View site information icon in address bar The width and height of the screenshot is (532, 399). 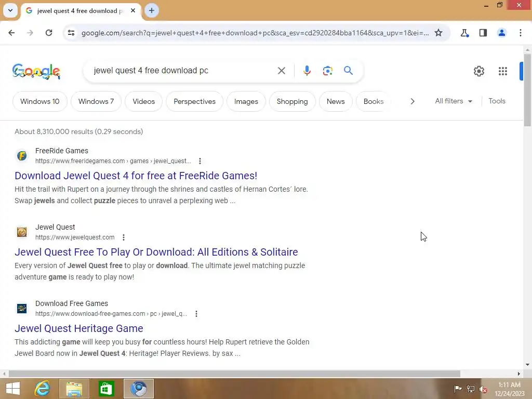coord(71,33)
